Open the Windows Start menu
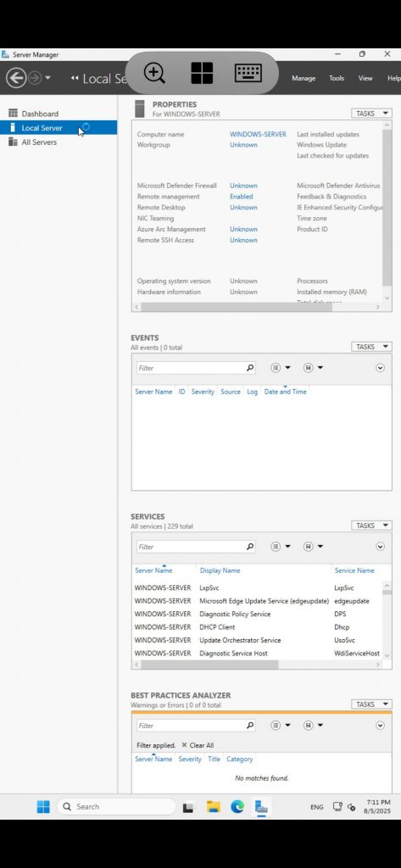This screenshot has height=868, width=401. tap(43, 807)
